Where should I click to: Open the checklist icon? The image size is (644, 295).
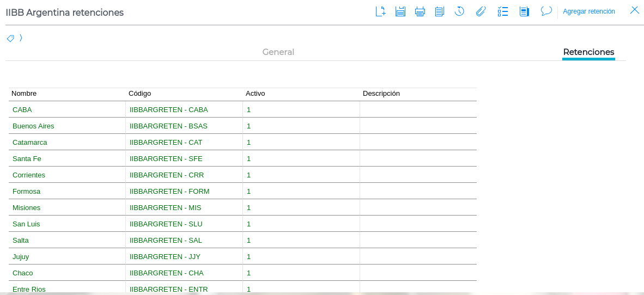[x=503, y=11]
